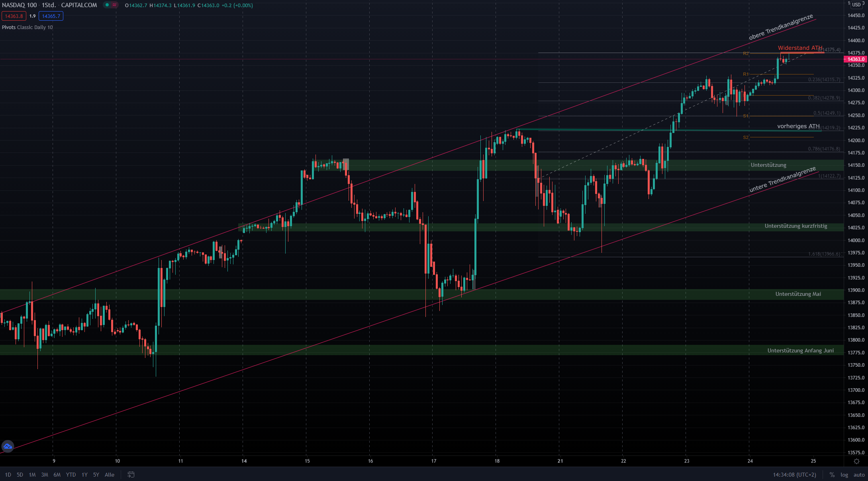The width and height of the screenshot is (868, 481).
Task: Open the Pivots Classic Daily indicator legend
Action: click(27, 27)
